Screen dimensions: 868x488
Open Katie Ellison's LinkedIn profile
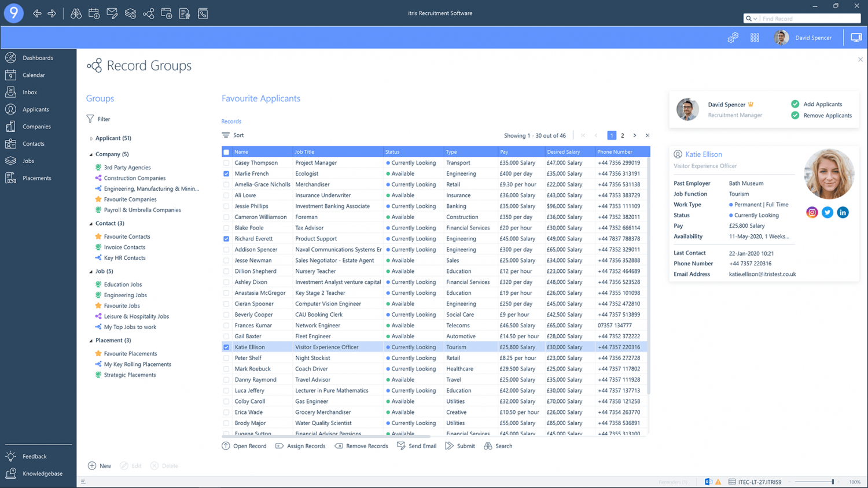843,213
